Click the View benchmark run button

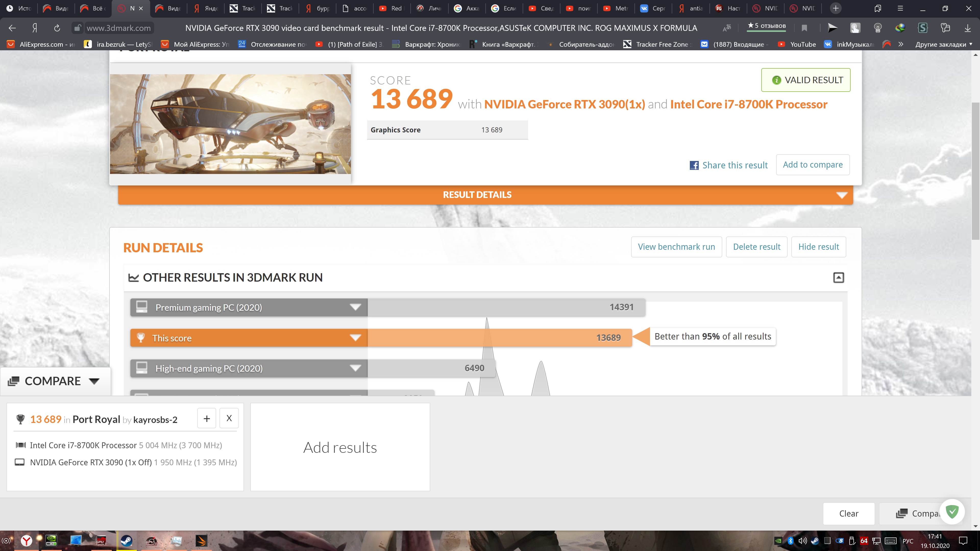pos(676,247)
